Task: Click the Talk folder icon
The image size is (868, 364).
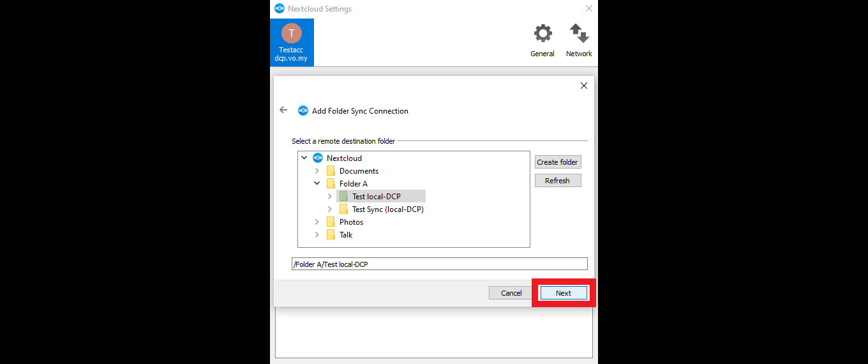Action: (331, 235)
